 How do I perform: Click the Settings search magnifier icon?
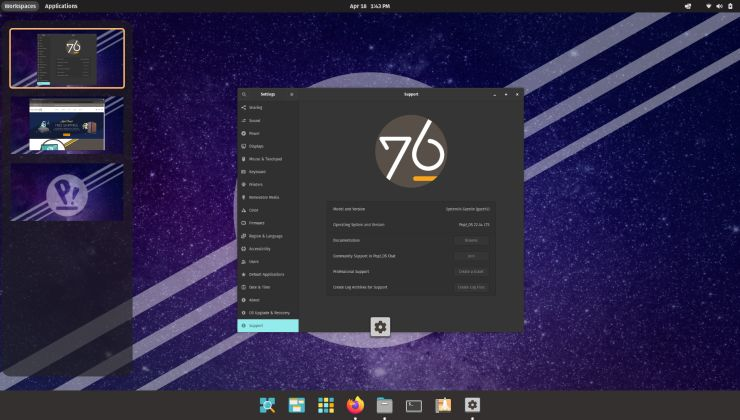pyautogui.click(x=244, y=94)
